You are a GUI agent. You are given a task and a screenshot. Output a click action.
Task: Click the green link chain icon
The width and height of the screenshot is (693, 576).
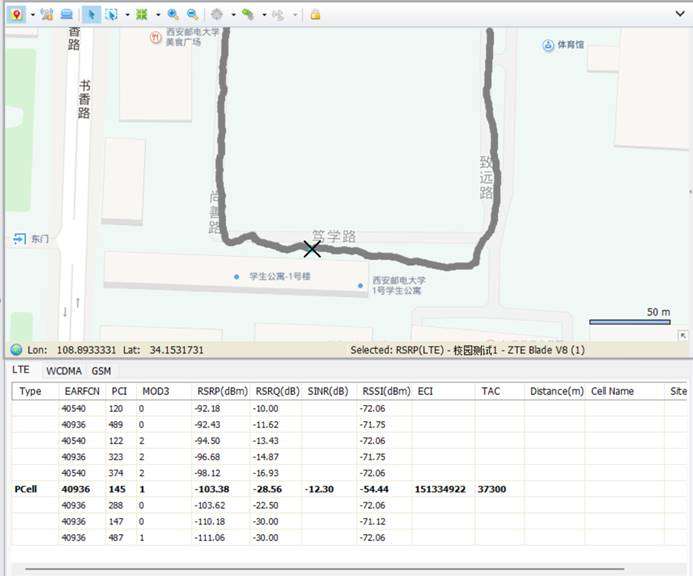247,14
